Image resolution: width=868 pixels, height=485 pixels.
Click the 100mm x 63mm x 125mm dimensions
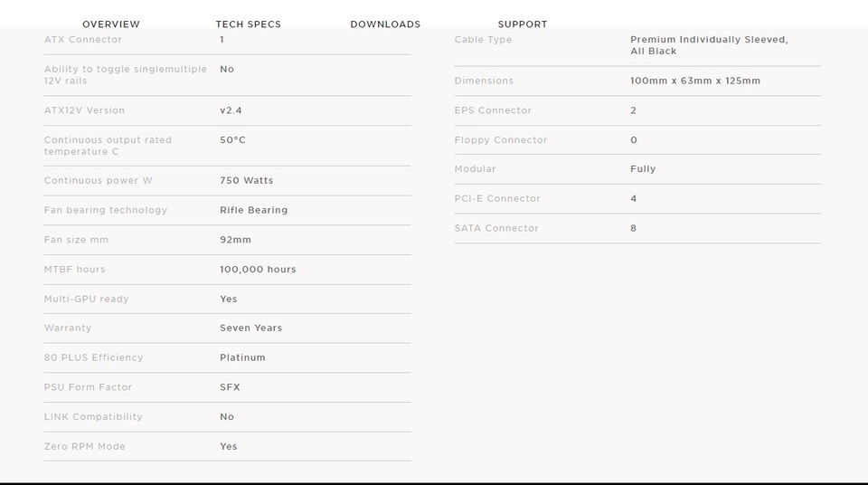click(x=694, y=81)
